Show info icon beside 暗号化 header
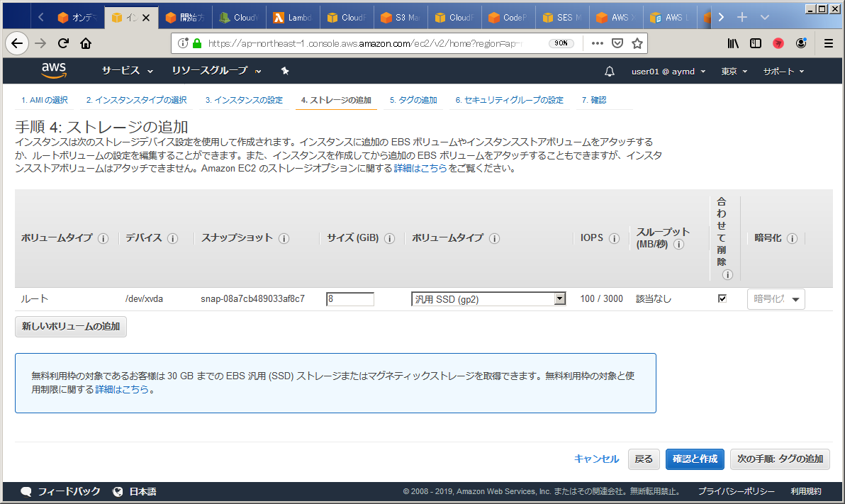Image resolution: width=845 pixels, height=504 pixels. [793, 238]
